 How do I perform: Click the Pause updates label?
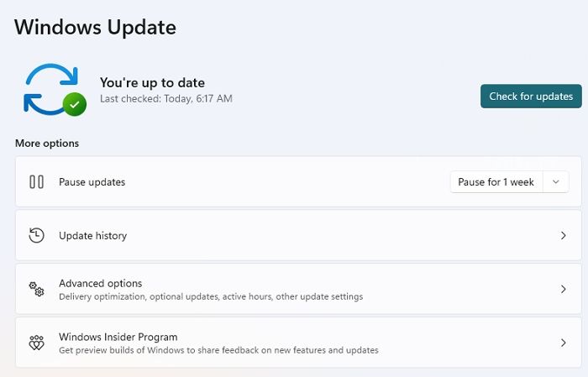92,182
